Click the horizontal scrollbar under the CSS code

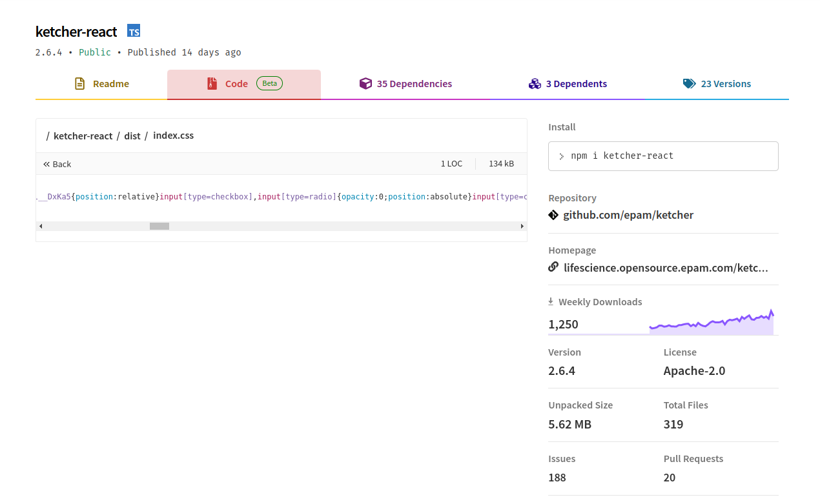coord(159,226)
